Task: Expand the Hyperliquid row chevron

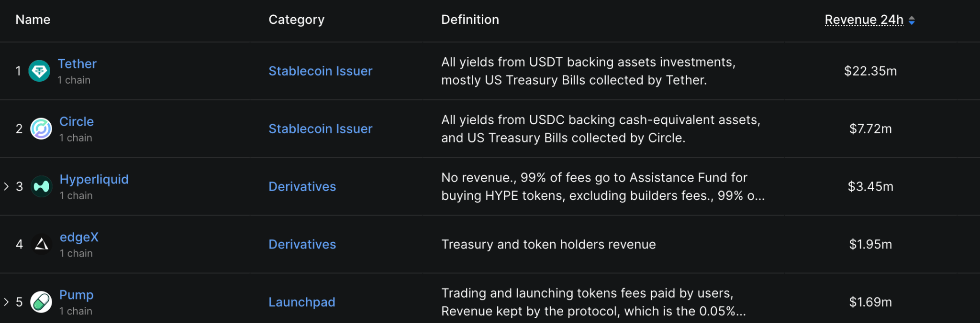Action: pos(6,186)
